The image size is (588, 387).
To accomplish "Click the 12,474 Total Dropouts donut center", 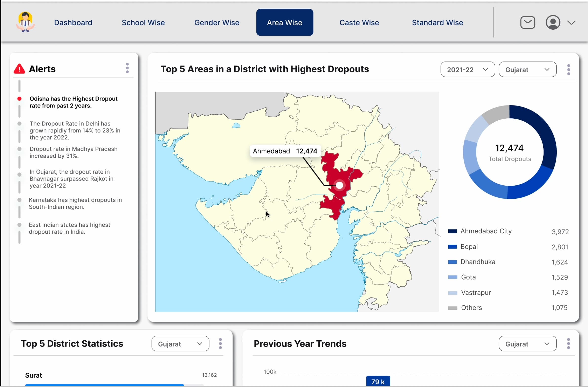I will [x=510, y=152].
